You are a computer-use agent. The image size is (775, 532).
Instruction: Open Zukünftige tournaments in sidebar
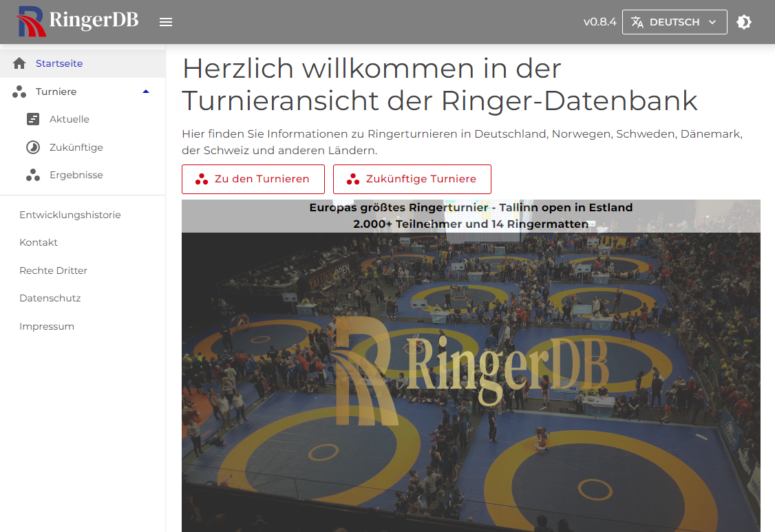[x=76, y=147]
